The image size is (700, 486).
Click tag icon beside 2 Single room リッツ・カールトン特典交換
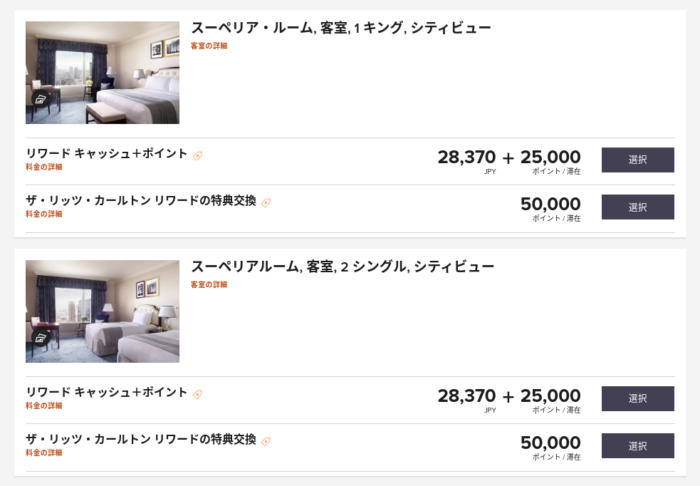(266, 441)
